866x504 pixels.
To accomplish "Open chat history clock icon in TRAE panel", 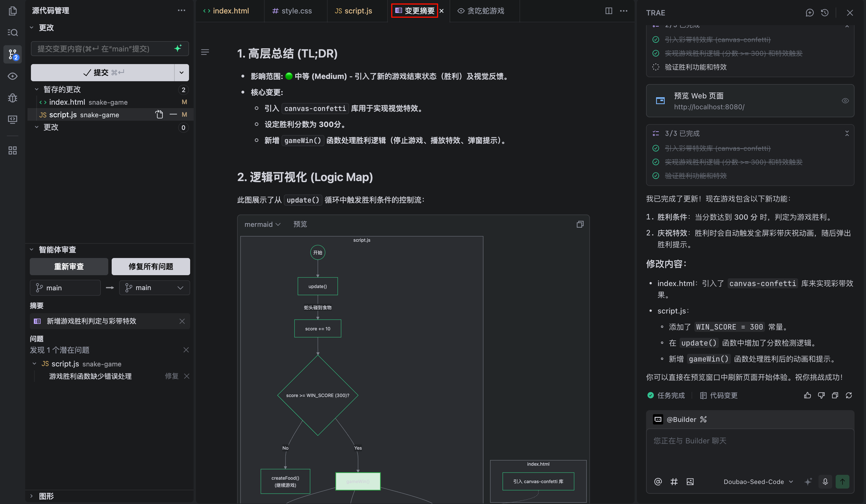I will coord(825,13).
